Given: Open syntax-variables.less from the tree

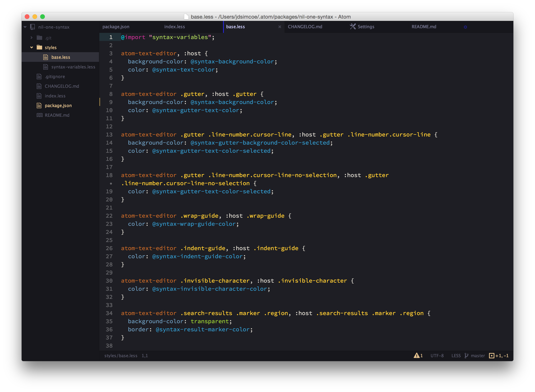Looking at the screenshot, I should [73, 67].
